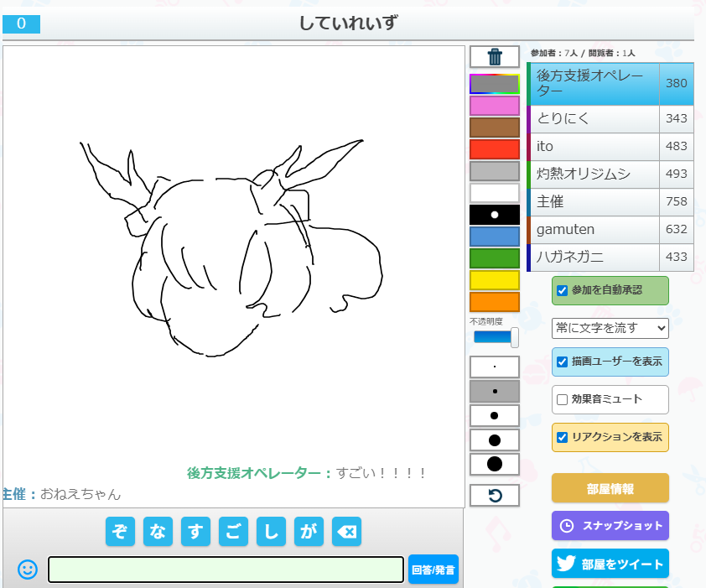Toggle the 参加を自動承認 checkbox
Viewport: 706px width, 588px height.
point(563,290)
